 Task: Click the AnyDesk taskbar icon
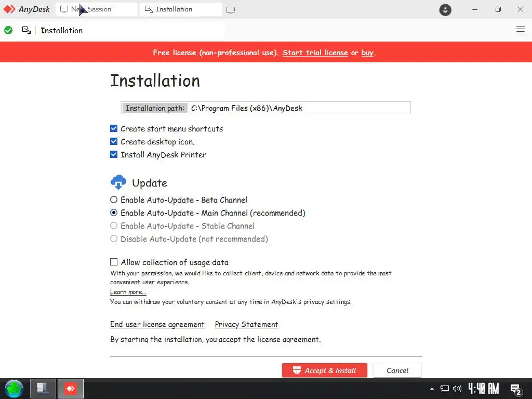[71, 389]
